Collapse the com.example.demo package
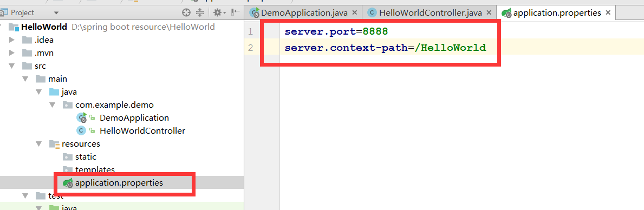Viewport: 644px width, 210px height. (x=53, y=105)
